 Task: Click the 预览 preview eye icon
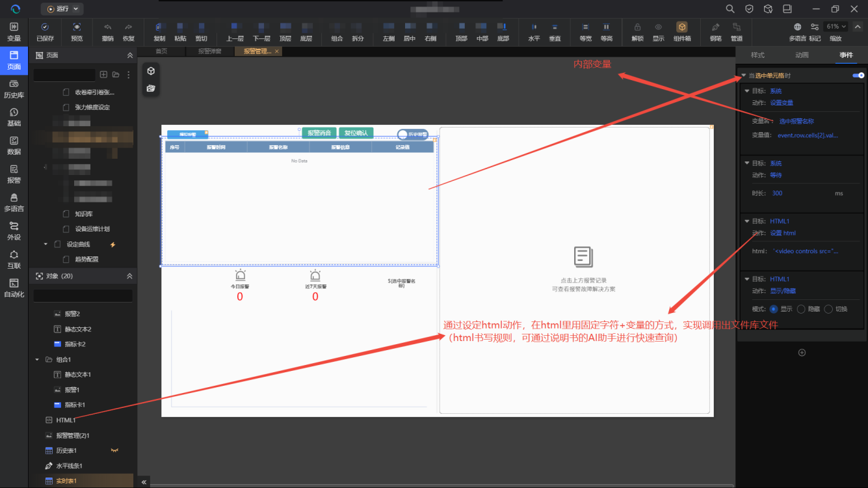click(77, 27)
